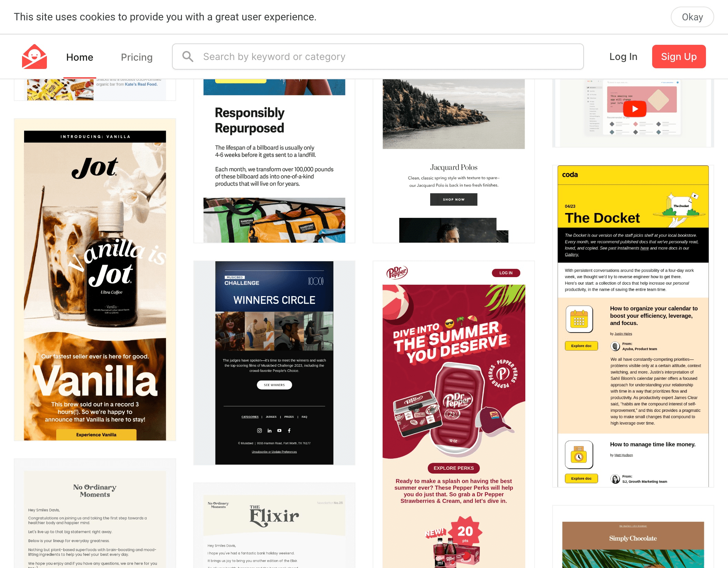The height and width of the screenshot is (568, 728).
Task: Open the No Ordinary Moments welcome email
Action: click(95, 514)
